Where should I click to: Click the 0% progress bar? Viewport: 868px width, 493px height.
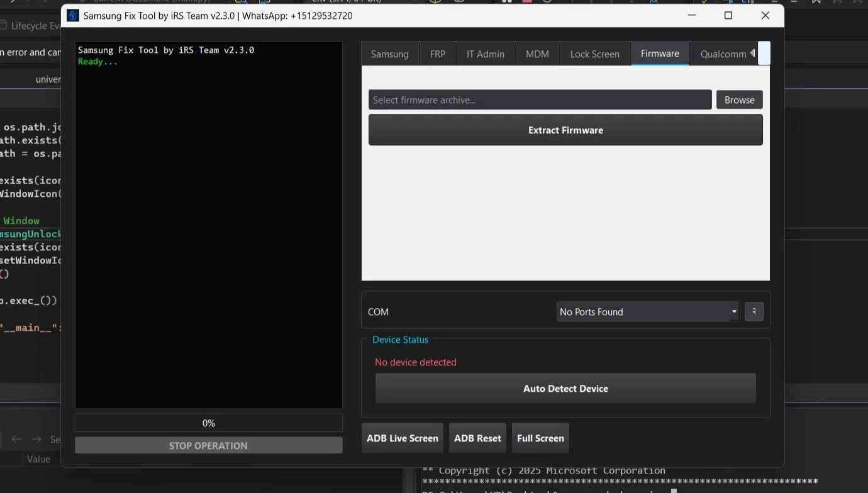[208, 423]
